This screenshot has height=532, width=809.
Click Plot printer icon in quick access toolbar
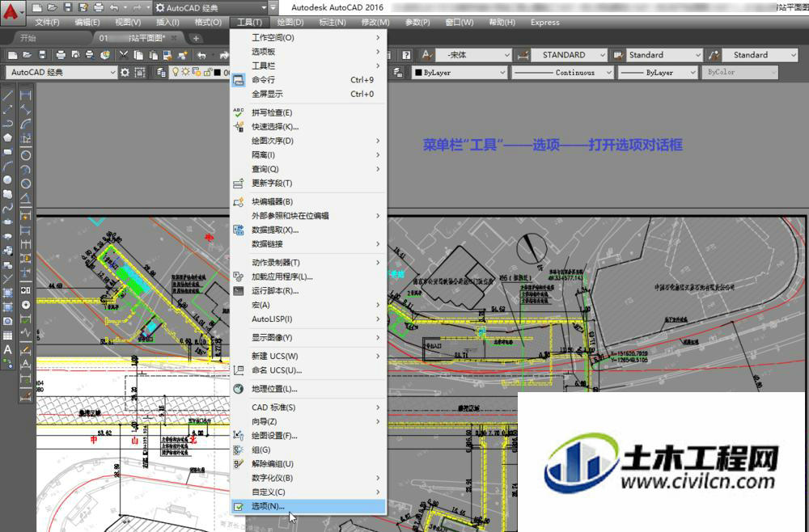(99, 8)
